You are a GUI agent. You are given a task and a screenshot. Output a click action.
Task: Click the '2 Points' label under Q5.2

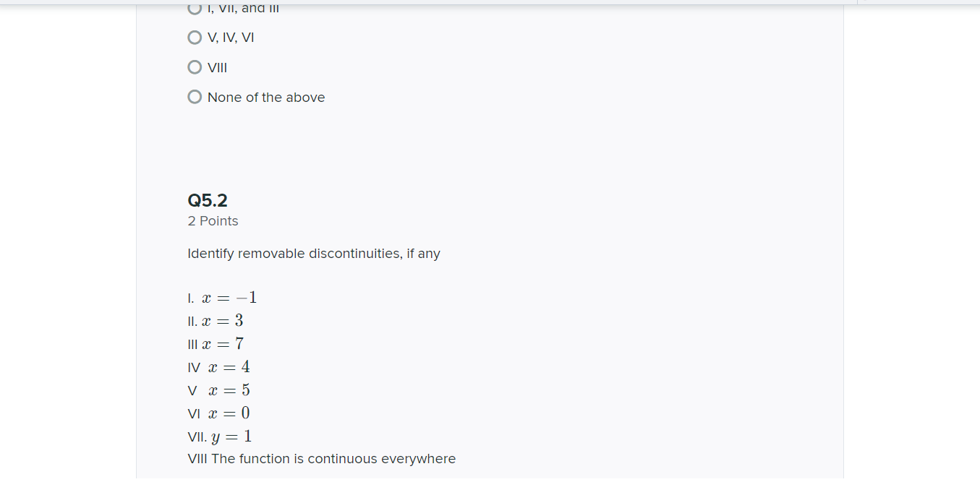tap(213, 221)
